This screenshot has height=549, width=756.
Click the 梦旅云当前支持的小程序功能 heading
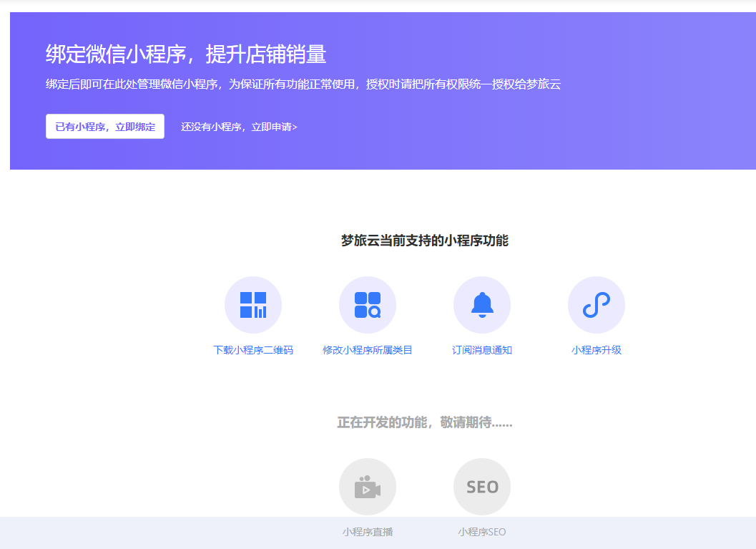[425, 241]
